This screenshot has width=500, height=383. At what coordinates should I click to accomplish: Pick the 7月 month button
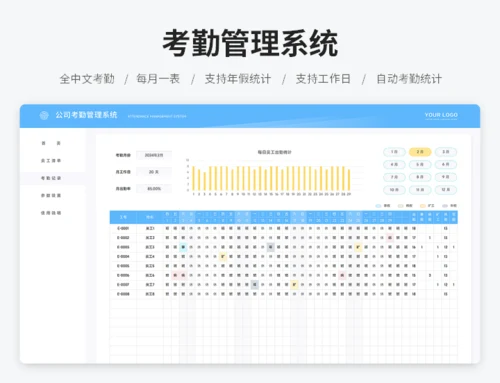tap(394, 177)
